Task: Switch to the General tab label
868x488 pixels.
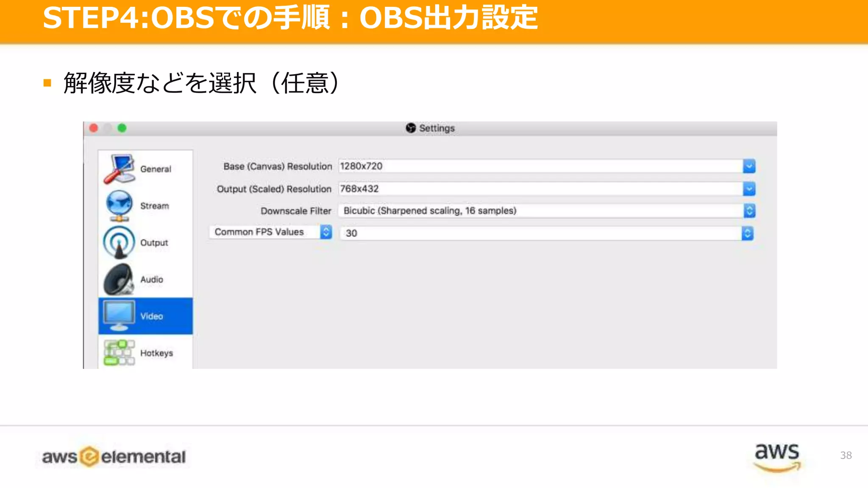Action: pyautogui.click(x=156, y=169)
